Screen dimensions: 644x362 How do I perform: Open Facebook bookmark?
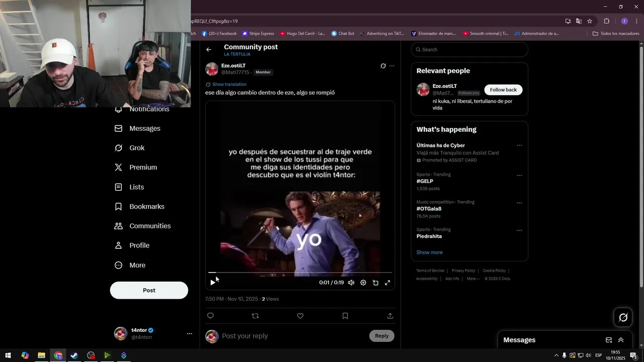pos(219,34)
